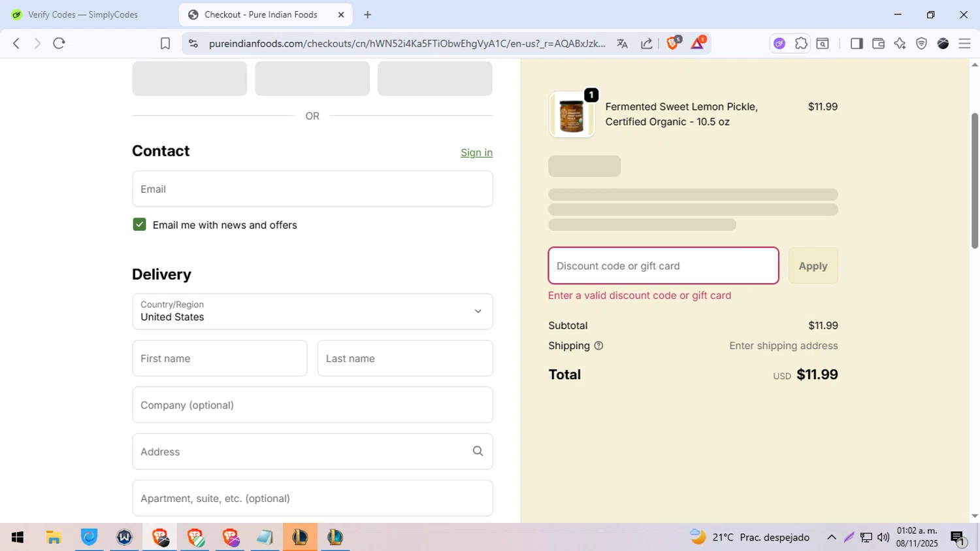The width and height of the screenshot is (980, 551).
Task: Click the search icon in Address field
Action: tap(478, 451)
